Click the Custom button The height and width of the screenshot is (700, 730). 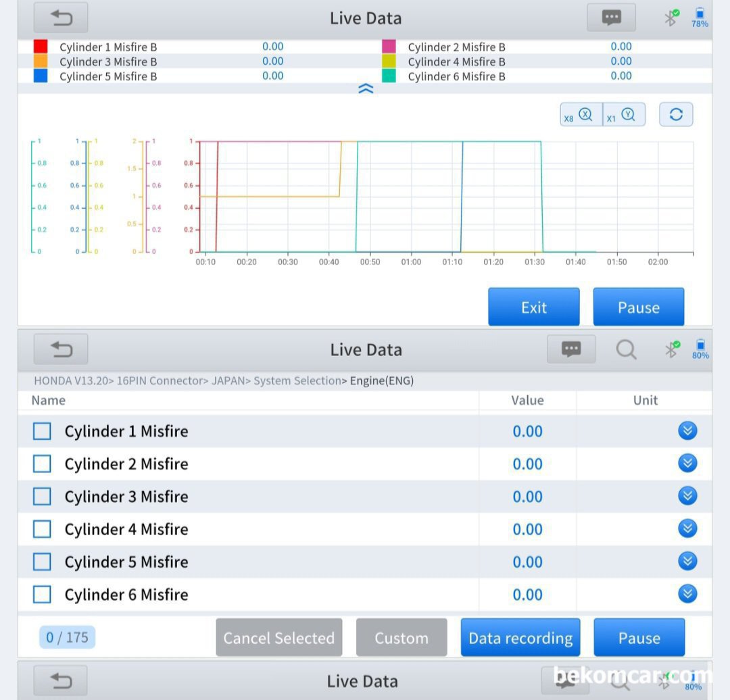click(x=401, y=638)
